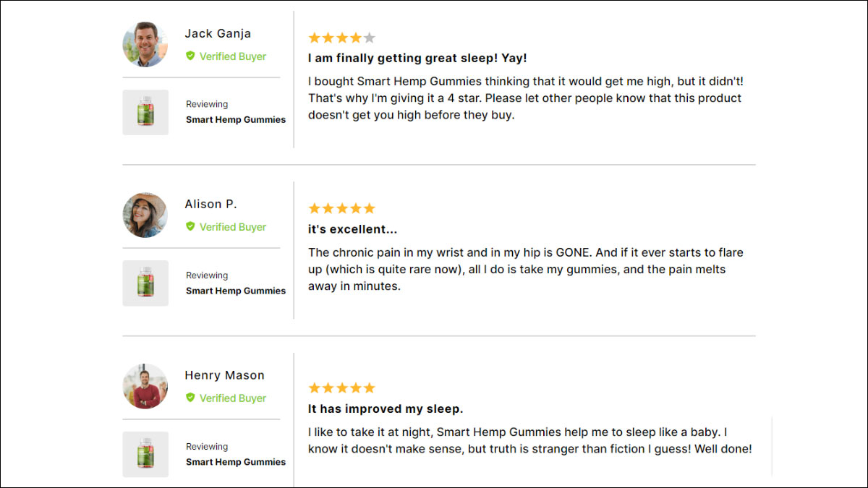
Task: Select the reviewer name Alison P.
Action: (210, 204)
